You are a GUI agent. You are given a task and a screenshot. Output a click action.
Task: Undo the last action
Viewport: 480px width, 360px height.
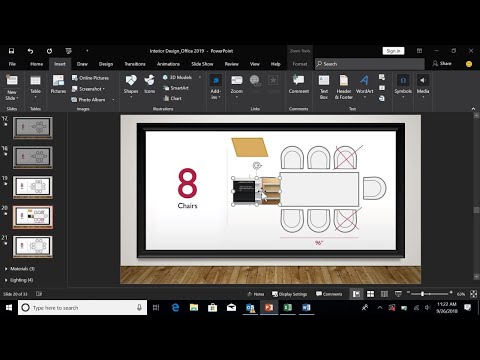30,51
